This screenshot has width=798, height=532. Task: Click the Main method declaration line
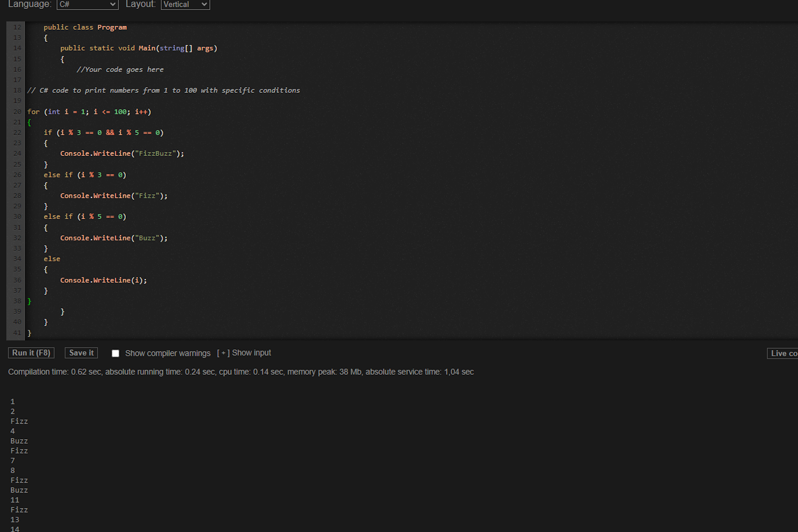click(x=138, y=48)
